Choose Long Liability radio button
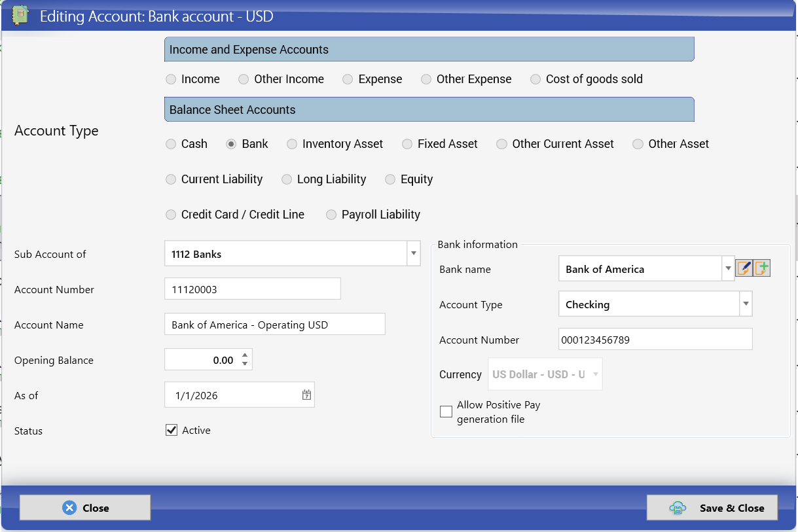 pos(287,179)
